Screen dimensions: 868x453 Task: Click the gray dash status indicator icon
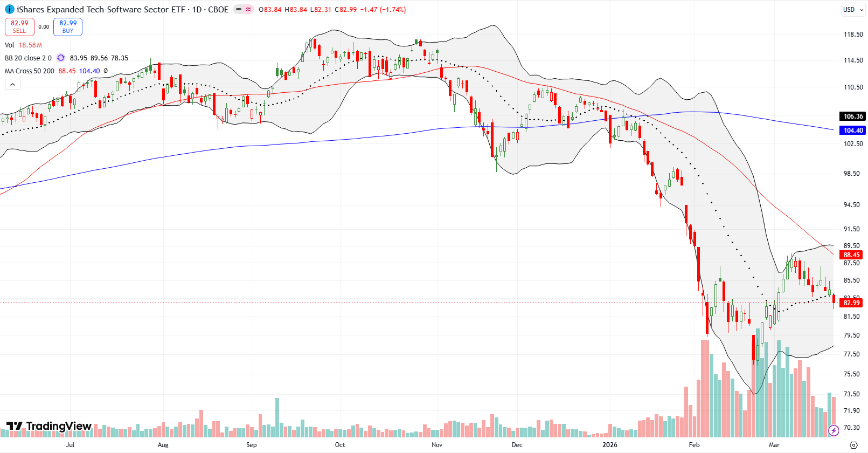239,10
